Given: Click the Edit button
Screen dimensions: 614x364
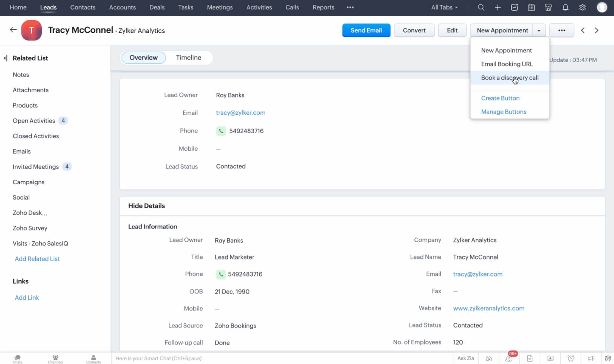Looking at the screenshot, I should click(452, 31).
